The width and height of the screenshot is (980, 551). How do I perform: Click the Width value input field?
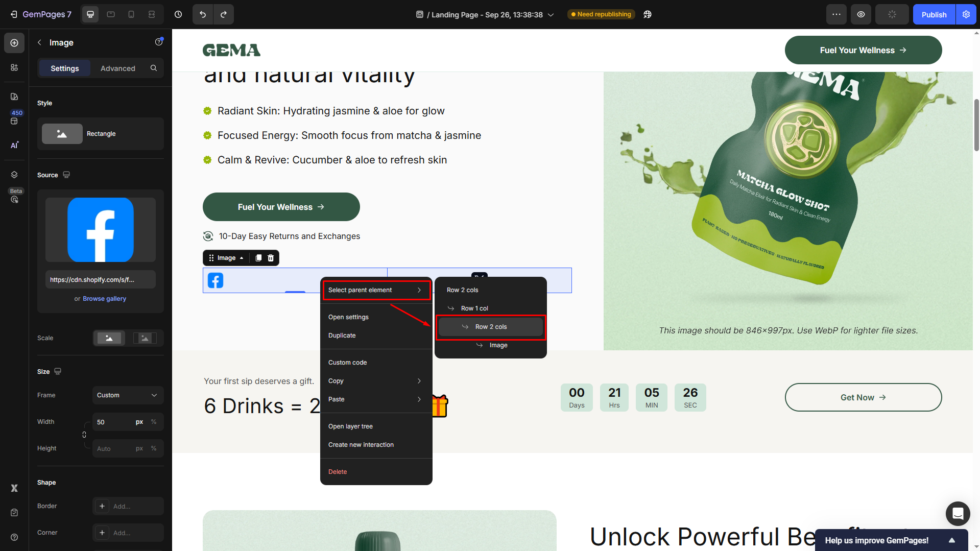[112, 422]
